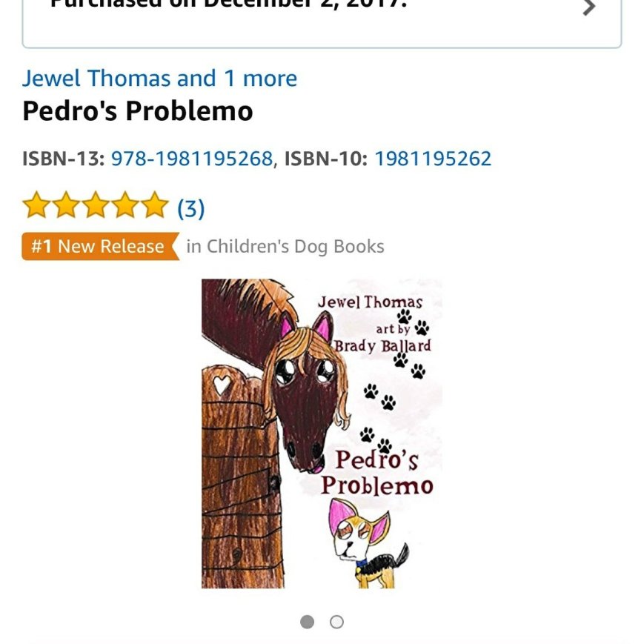Click ISBN-13 number 978-1981195268
This screenshot has width=644, height=644.
[x=192, y=159]
